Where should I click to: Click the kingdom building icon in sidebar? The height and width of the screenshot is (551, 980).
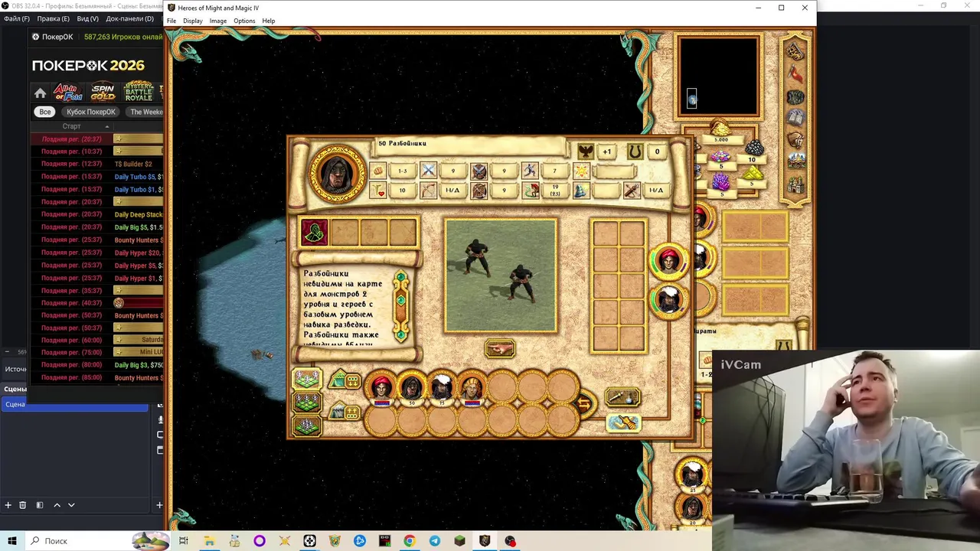coord(795,184)
